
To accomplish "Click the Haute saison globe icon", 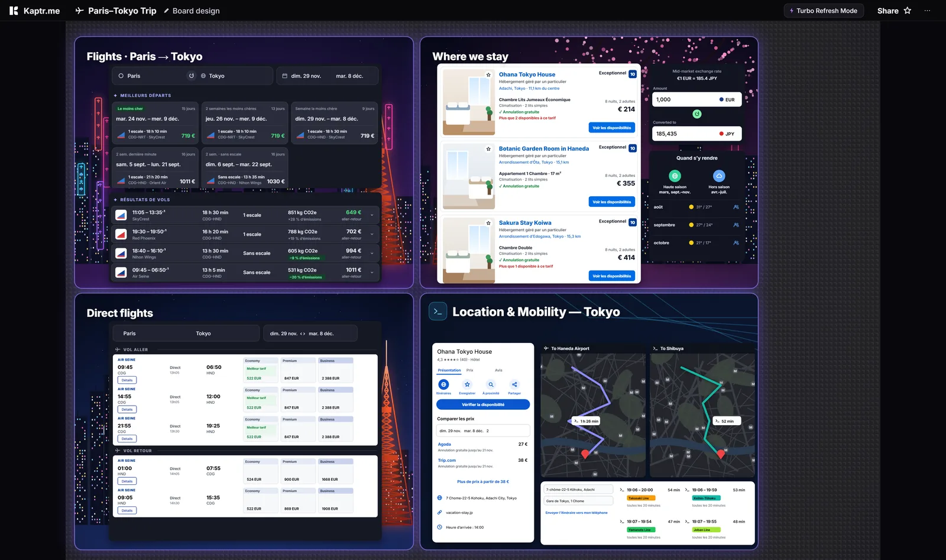I will 675,176.
